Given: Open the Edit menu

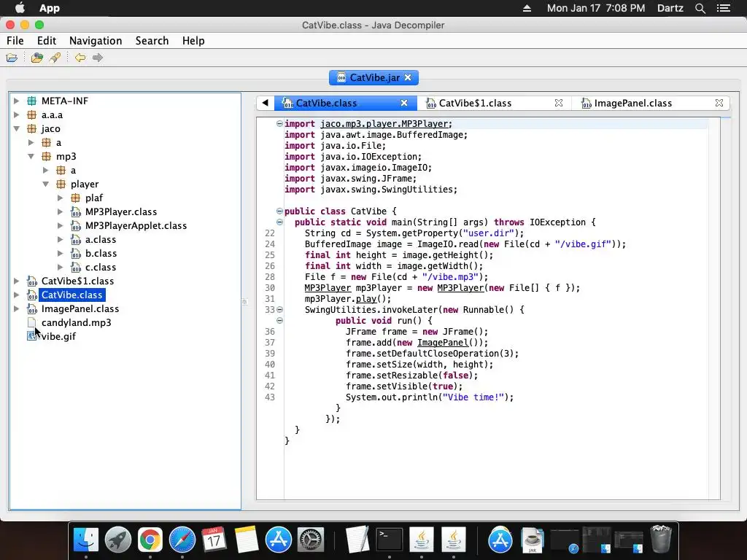Looking at the screenshot, I should pyautogui.click(x=47, y=41).
